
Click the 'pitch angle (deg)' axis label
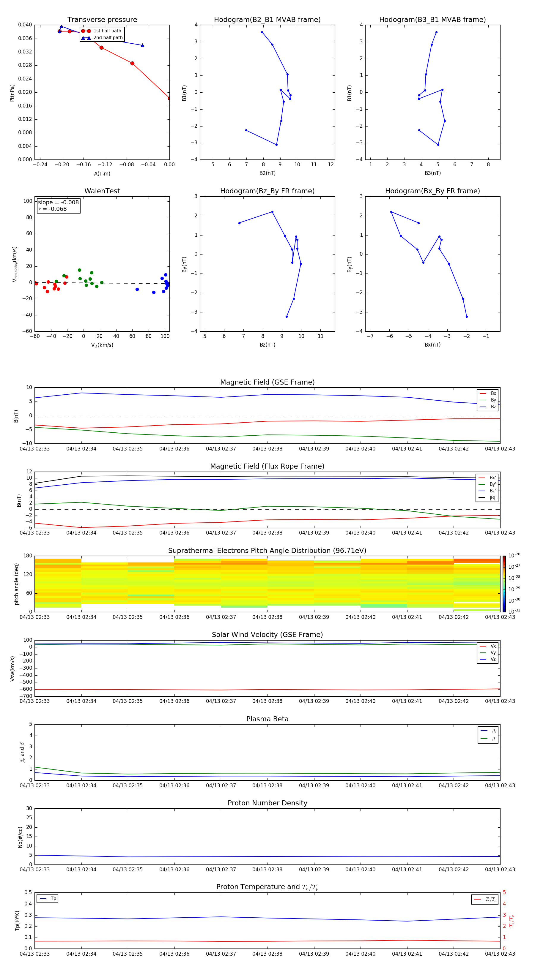(x=16, y=584)
